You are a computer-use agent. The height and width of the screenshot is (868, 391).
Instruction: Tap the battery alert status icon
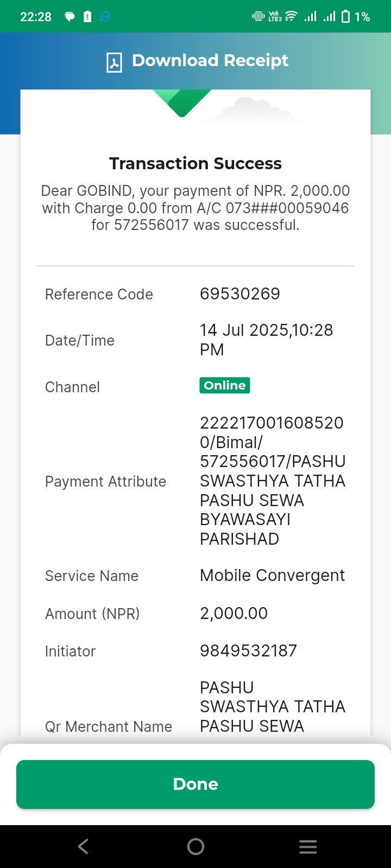(87, 17)
